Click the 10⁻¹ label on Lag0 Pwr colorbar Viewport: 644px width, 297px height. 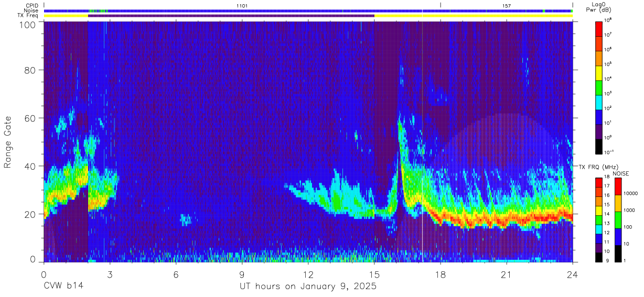click(609, 151)
